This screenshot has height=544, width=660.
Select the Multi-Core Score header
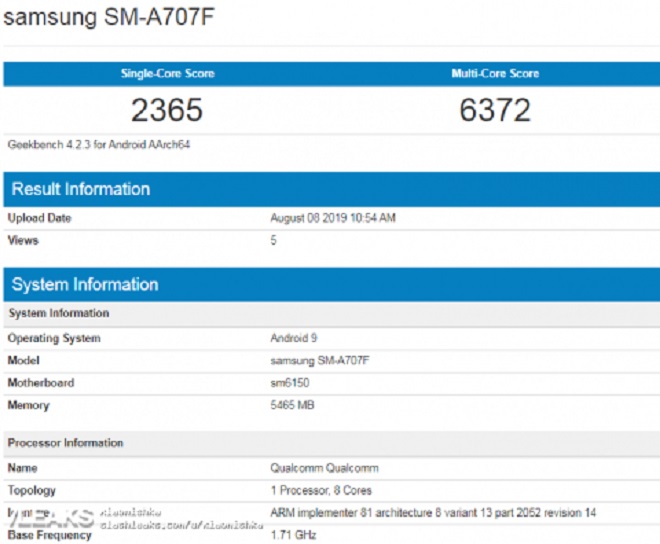495,74
